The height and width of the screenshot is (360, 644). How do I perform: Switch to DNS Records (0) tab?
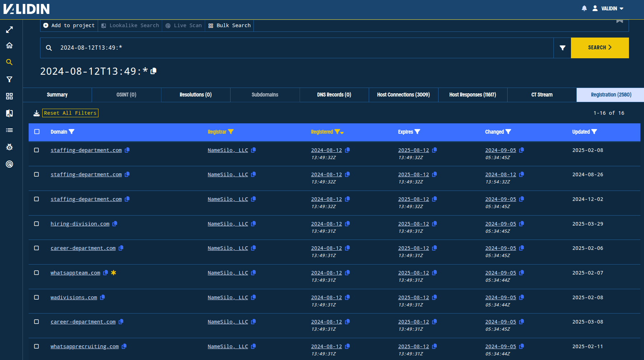(x=334, y=95)
